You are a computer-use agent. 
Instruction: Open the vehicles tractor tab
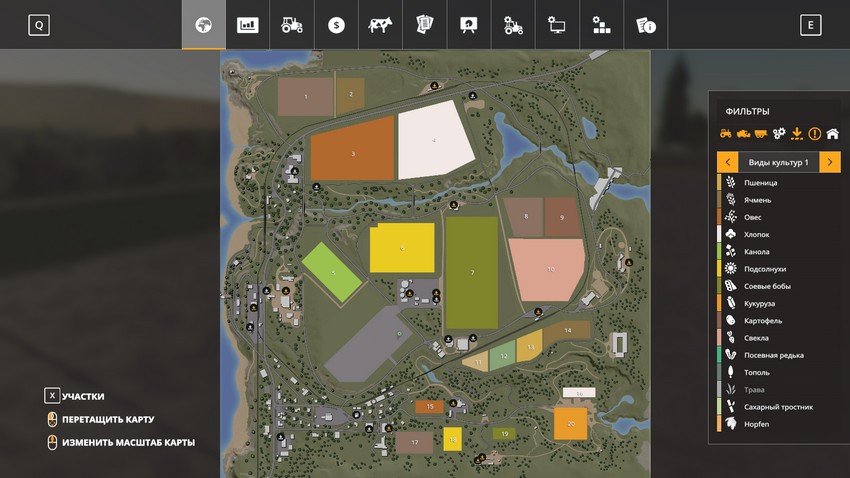tap(292, 25)
